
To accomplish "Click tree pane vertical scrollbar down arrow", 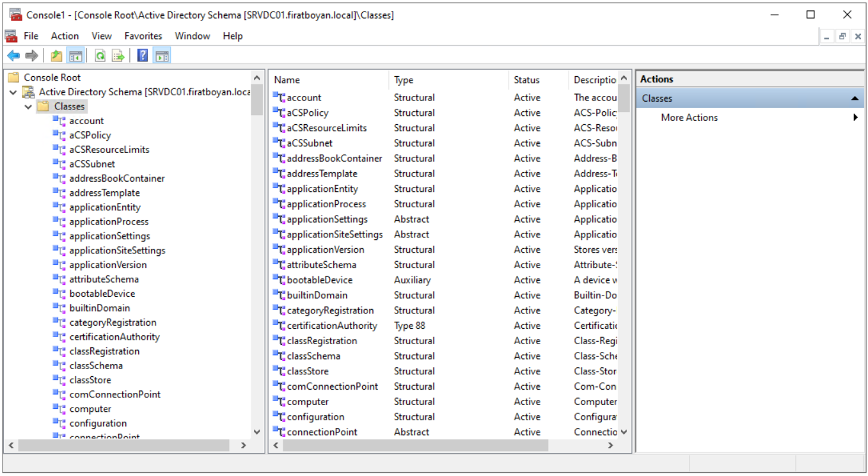I will 257,432.
